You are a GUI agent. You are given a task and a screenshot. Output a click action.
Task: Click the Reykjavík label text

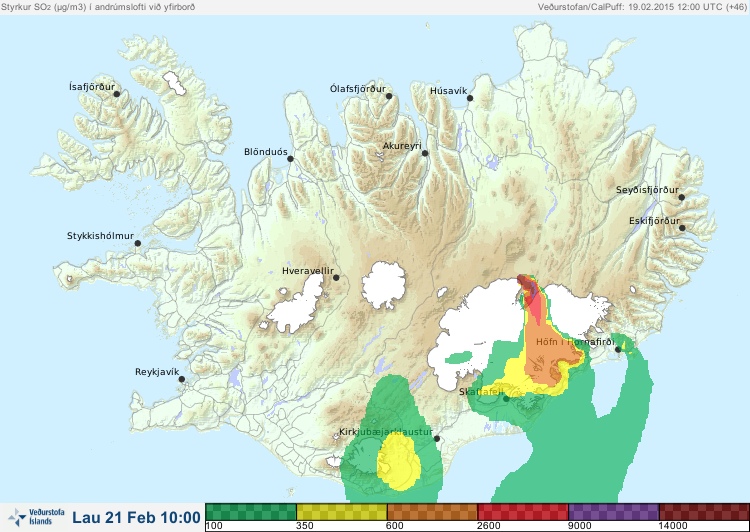coord(157,372)
